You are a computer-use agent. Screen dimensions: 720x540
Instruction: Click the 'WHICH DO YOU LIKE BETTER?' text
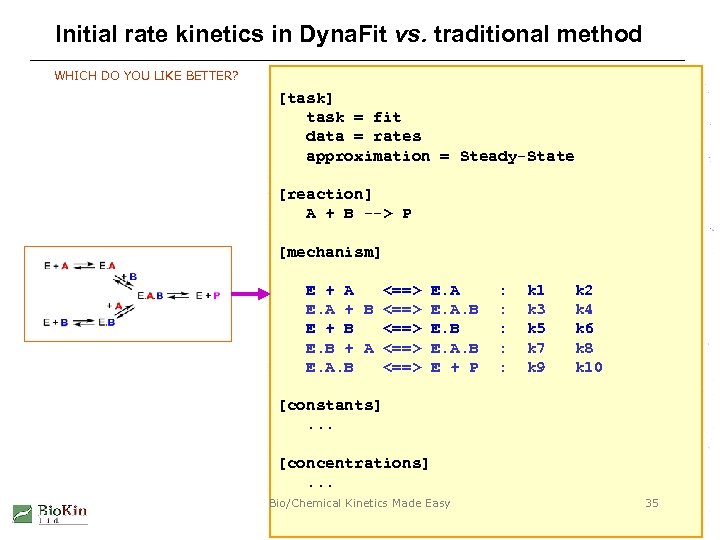coord(146,75)
